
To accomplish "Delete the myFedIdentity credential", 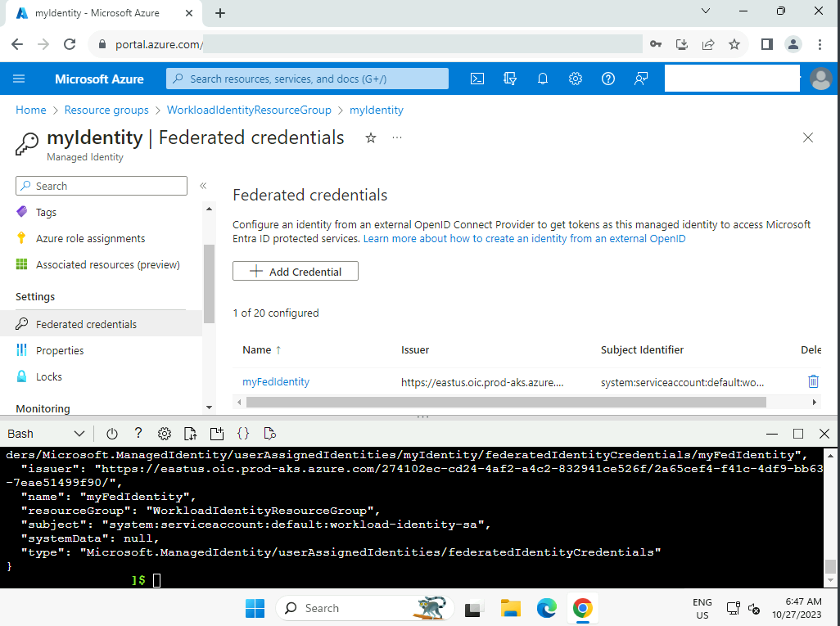I will 813,381.
